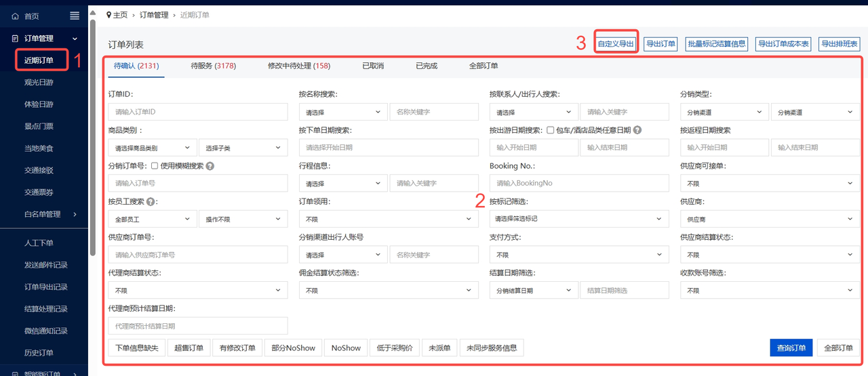868x376 pixels.
Task: Switch to the 修改中待处理 tab
Action: coord(298,66)
